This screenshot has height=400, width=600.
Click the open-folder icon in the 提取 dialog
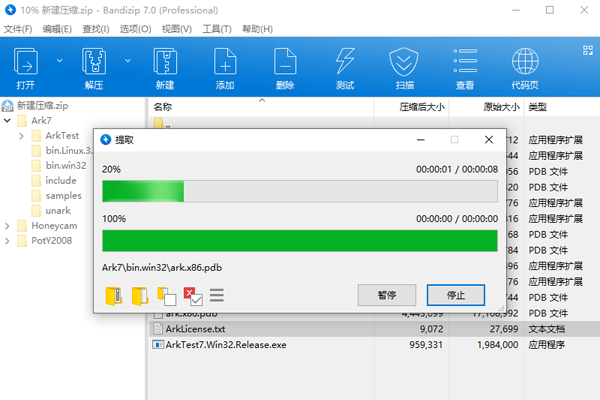point(140,296)
